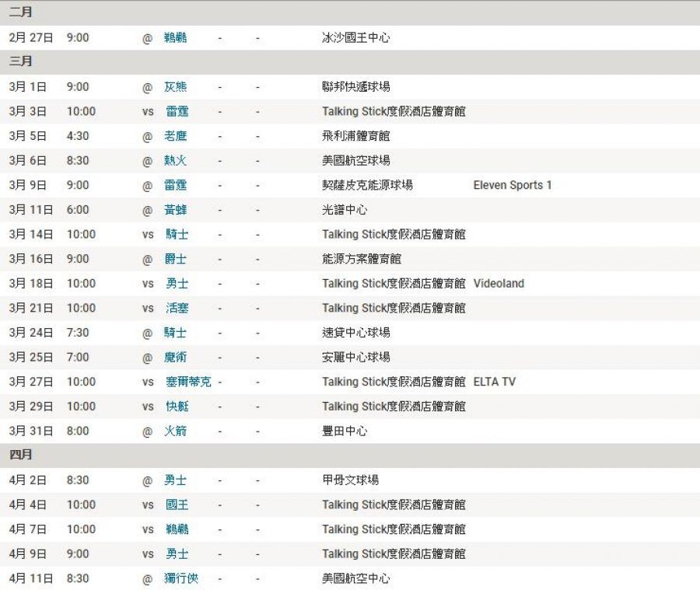Click the 冰沙國王中心 venue
The width and height of the screenshot is (700, 590).
click(355, 38)
